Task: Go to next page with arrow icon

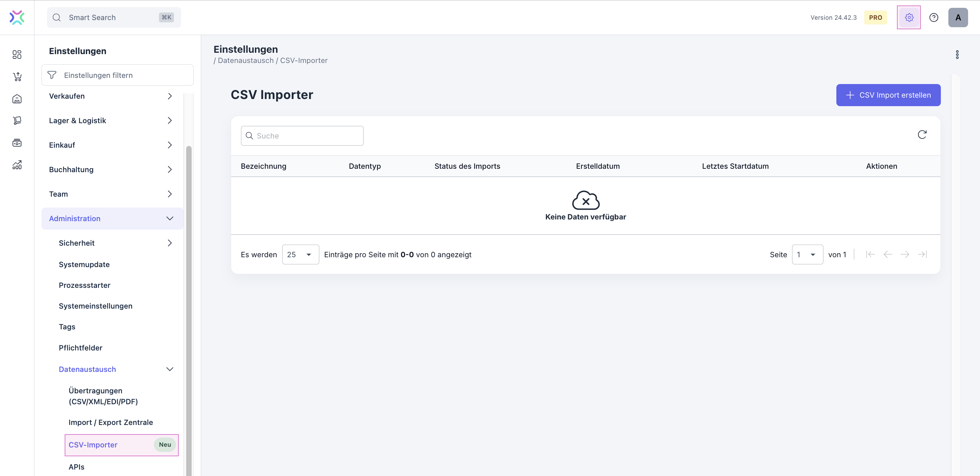Action: click(905, 255)
